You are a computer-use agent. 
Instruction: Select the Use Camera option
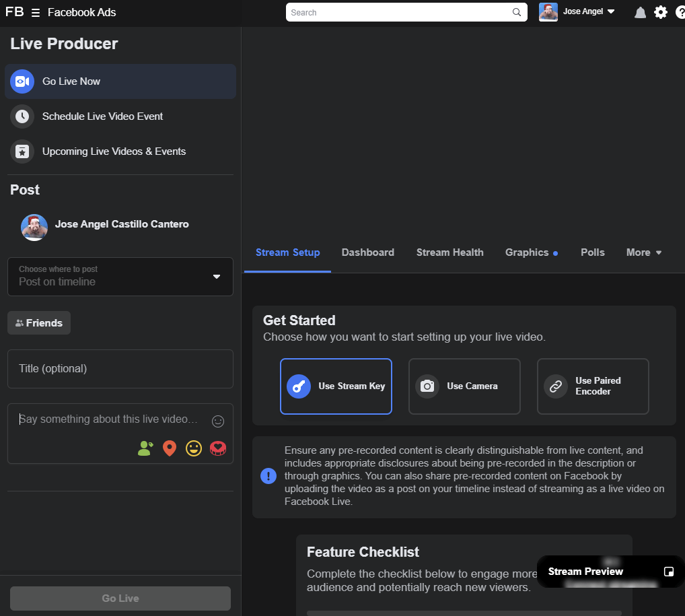click(464, 386)
